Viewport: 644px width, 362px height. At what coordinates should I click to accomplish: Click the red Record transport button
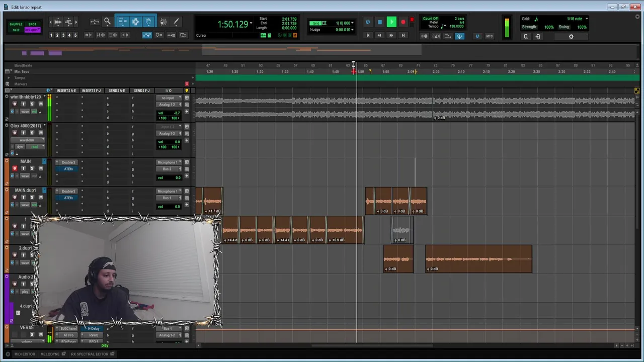coord(403,22)
